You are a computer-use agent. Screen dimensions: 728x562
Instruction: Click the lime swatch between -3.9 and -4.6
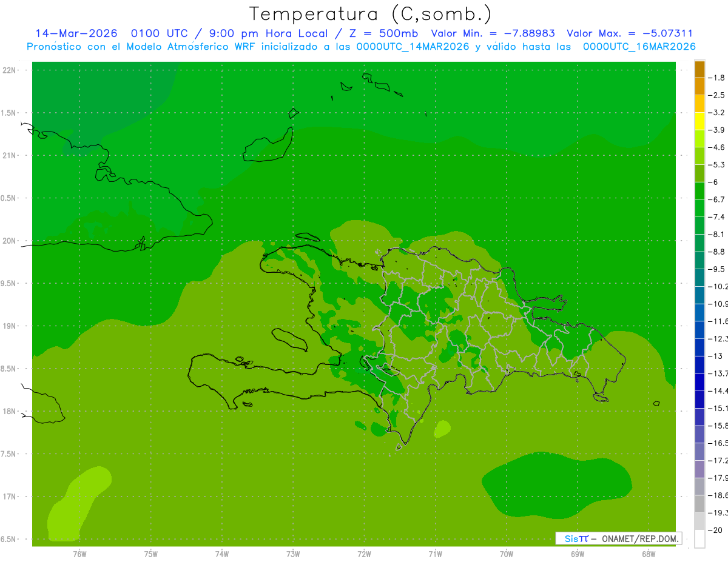pos(699,139)
